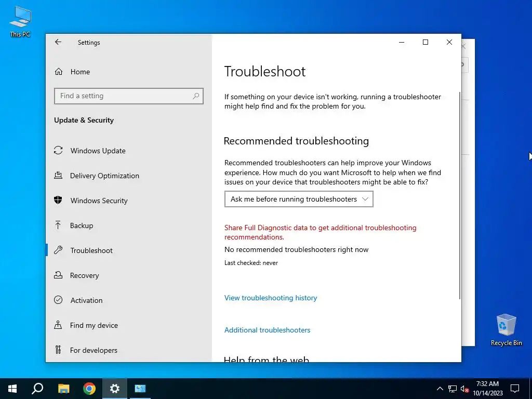
Task: Close the Settings window
Action: coord(449,42)
